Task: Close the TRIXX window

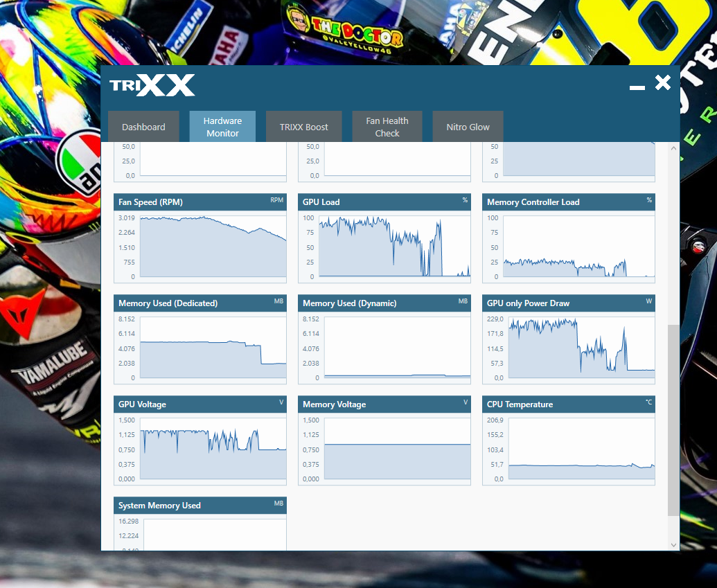Action: [x=663, y=82]
